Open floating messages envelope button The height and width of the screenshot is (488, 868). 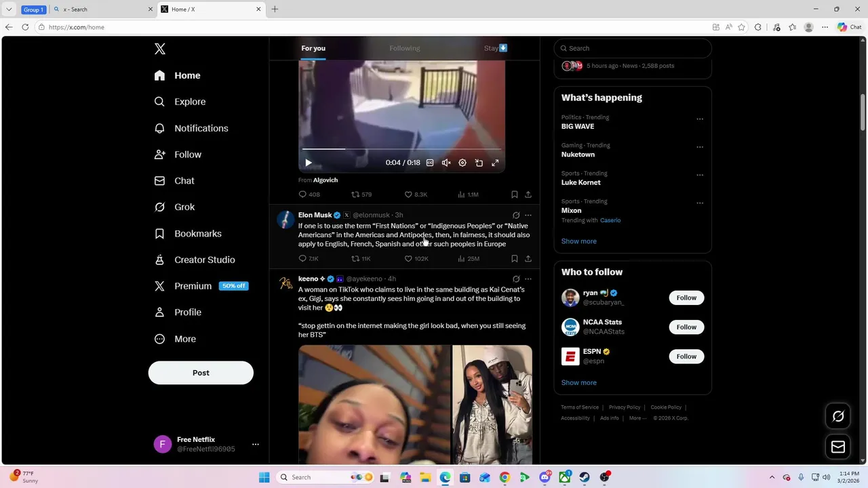pyautogui.click(x=838, y=447)
